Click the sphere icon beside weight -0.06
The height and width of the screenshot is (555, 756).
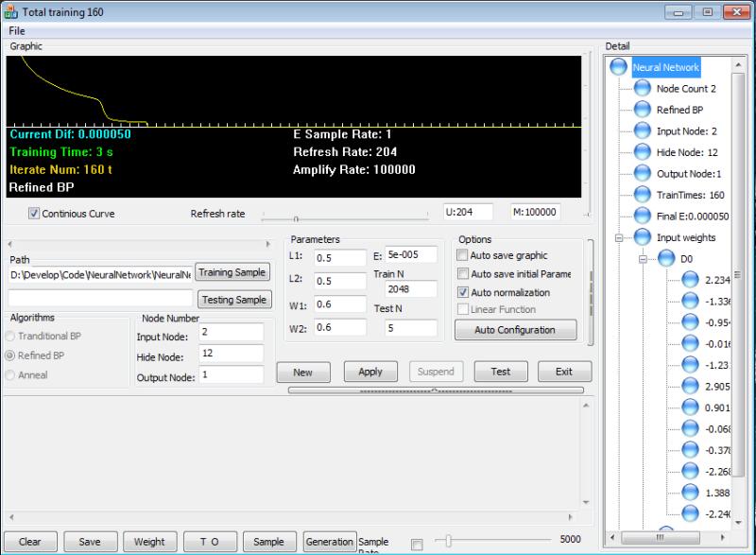pyautogui.click(x=690, y=428)
